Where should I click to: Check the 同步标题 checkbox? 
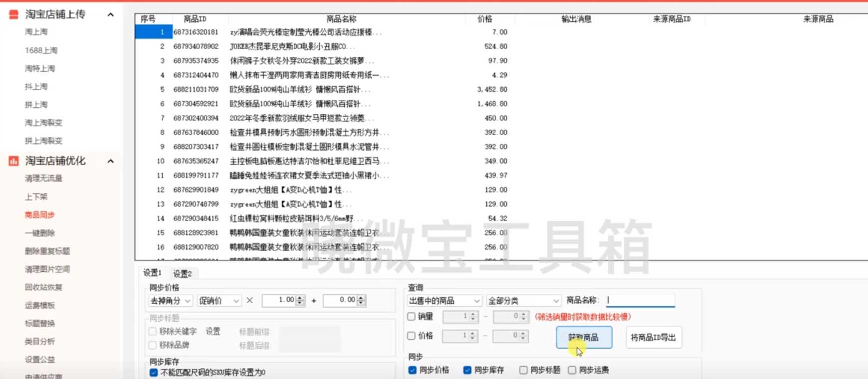point(523,370)
